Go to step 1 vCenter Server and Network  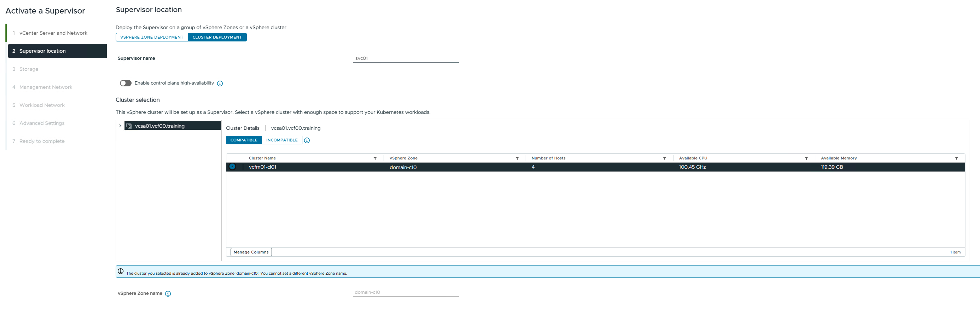point(53,33)
